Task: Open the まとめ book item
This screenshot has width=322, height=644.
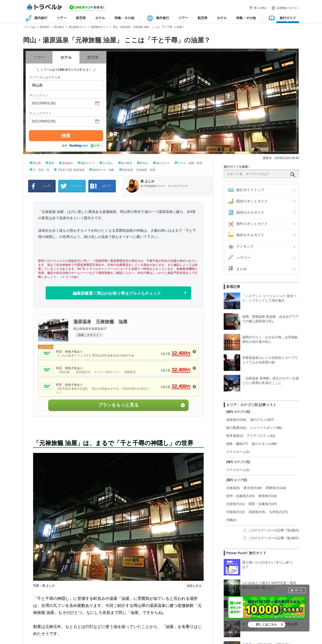Action: click(x=261, y=269)
